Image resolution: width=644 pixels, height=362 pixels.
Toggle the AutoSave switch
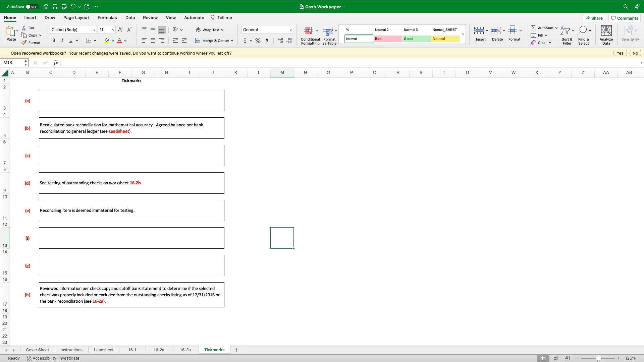tap(32, 7)
